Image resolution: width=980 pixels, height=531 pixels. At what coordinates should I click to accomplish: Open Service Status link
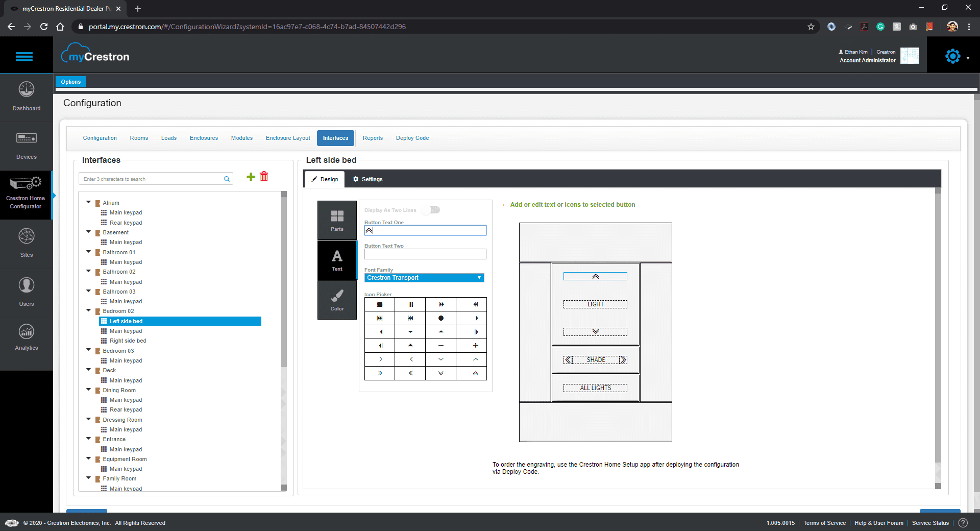tap(930, 523)
